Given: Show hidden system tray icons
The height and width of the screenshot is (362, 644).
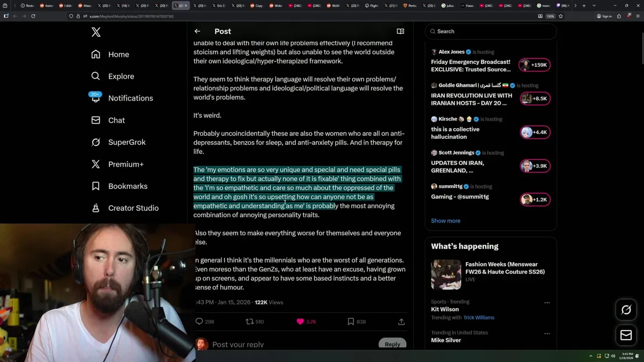Looking at the screenshot, I should point(592,356).
